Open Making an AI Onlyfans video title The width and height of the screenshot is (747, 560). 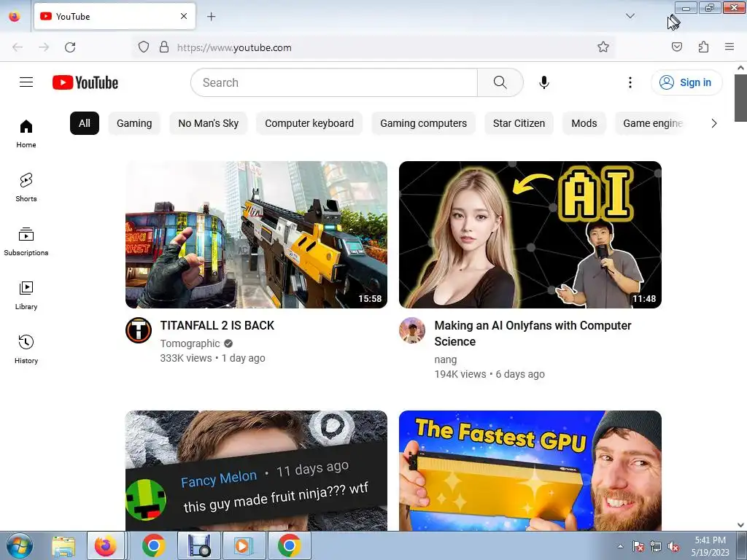click(x=533, y=333)
